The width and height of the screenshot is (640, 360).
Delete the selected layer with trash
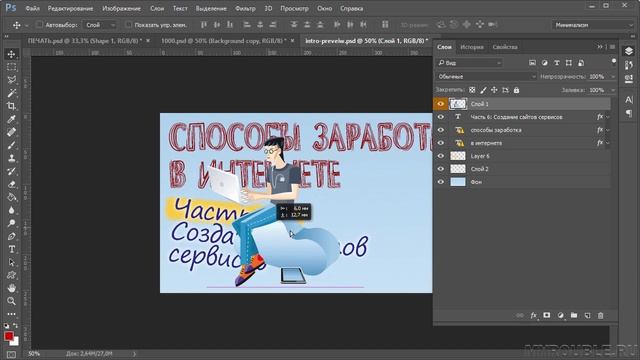tap(600, 316)
